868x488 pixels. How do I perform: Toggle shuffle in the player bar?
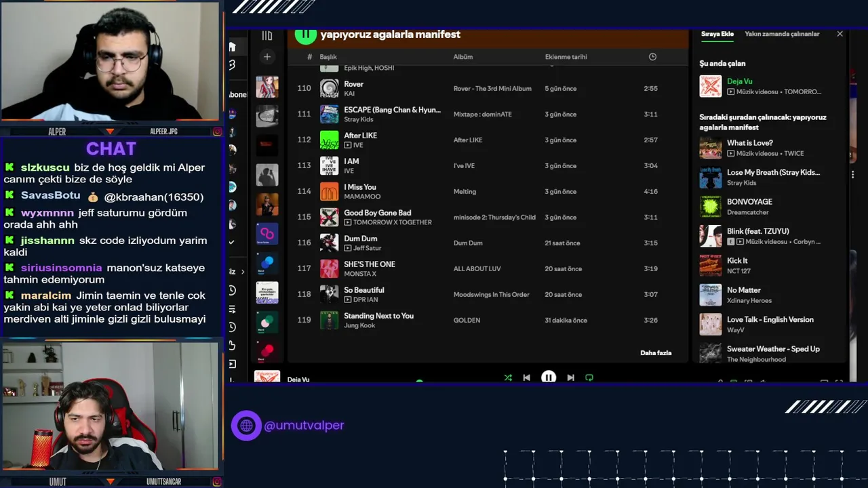point(508,378)
